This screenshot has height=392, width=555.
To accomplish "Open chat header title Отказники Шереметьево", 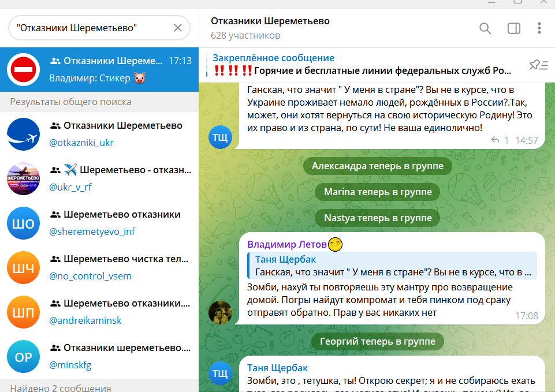I will [270, 21].
